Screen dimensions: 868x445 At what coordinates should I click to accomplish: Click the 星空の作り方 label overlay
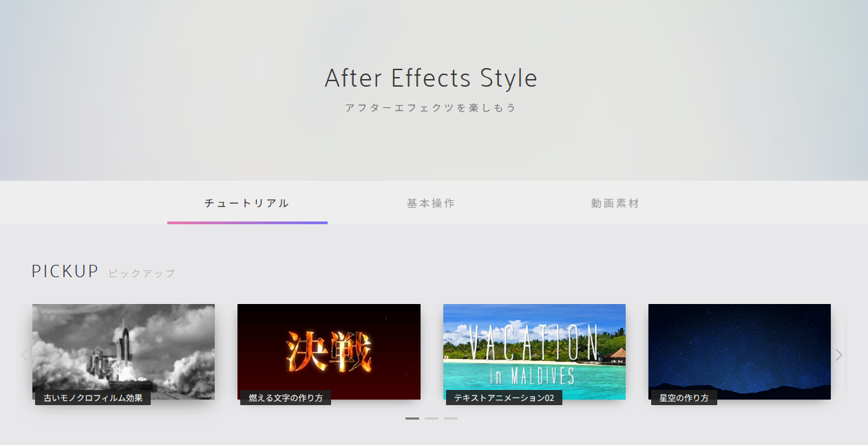coord(684,397)
